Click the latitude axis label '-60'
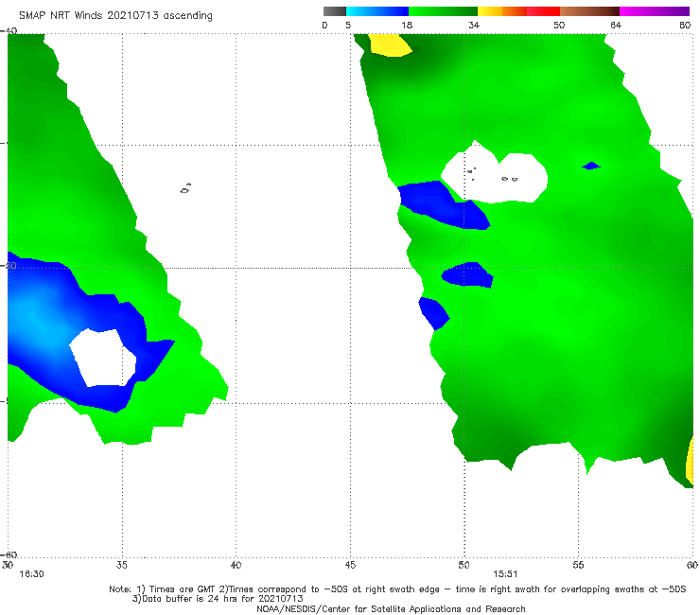Screen dimensions: 700x615 click(9, 554)
